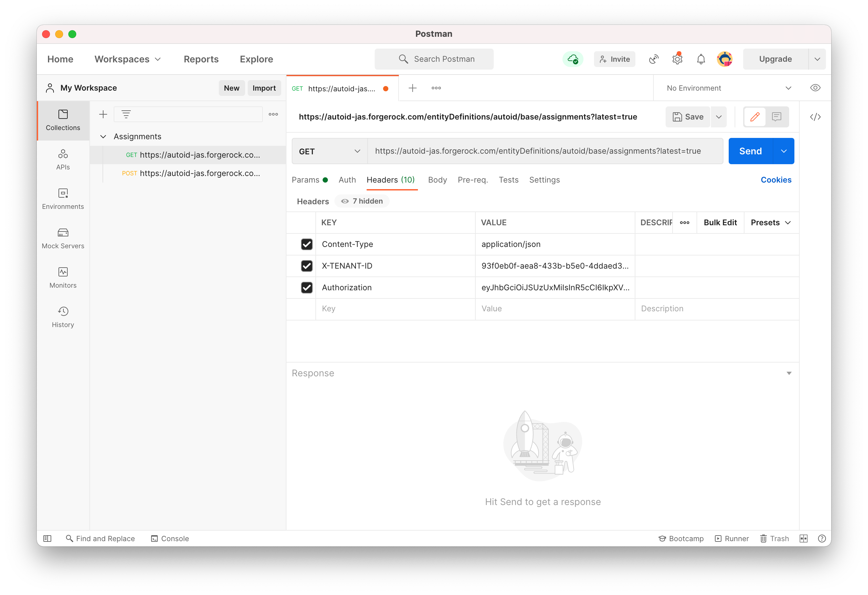
Task: Open the Collections sidebar panel
Action: click(63, 120)
